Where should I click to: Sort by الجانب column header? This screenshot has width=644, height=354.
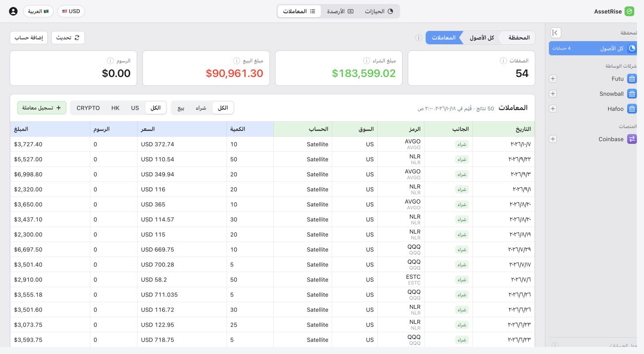448,129
